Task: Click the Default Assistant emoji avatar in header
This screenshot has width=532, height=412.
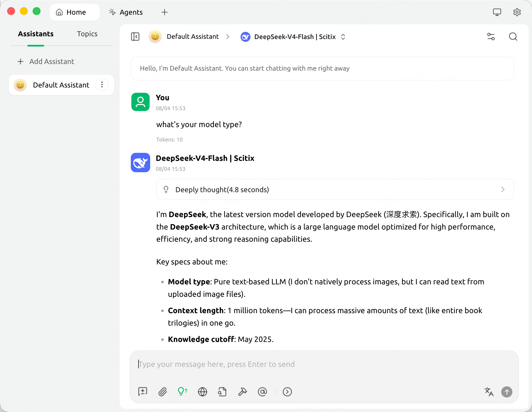Action: pos(155,37)
